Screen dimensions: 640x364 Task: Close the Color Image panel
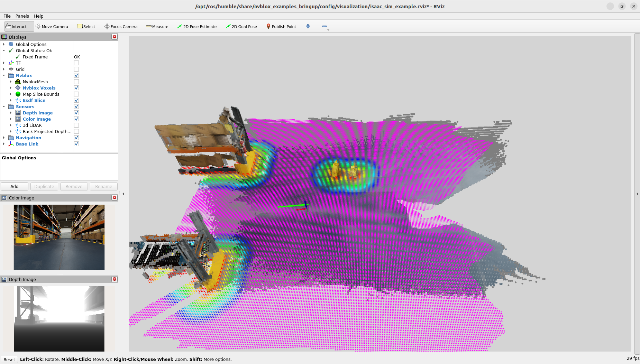(x=115, y=197)
